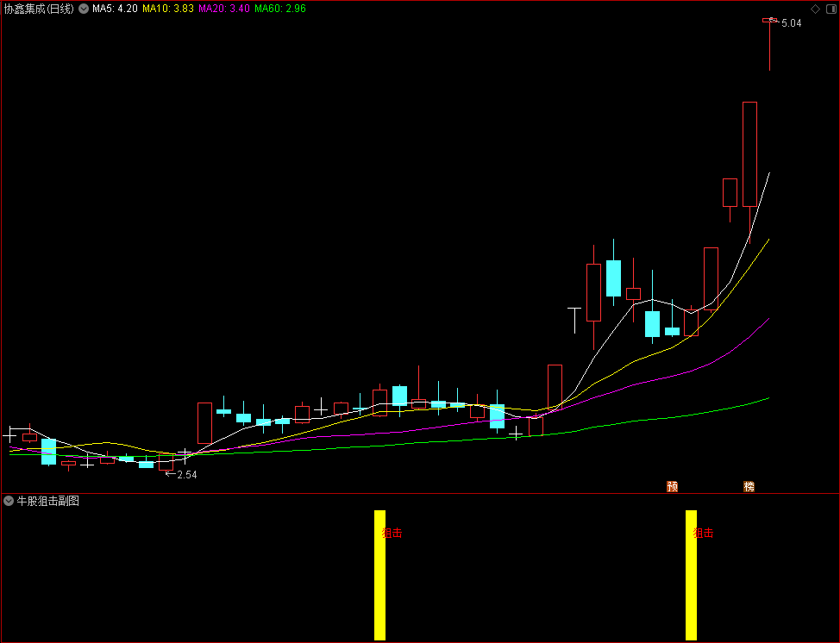Click the 牛股狙击副图 sub-chart title

(48, 501)
